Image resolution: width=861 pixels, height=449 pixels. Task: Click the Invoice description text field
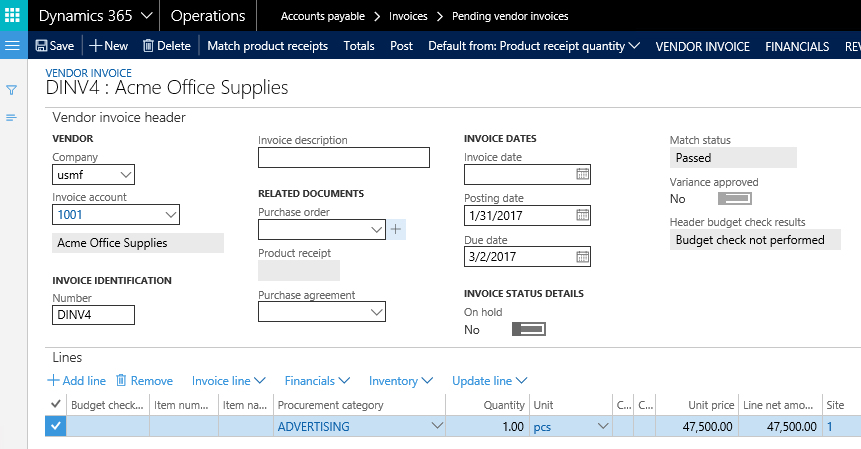[x=343, y=157]
